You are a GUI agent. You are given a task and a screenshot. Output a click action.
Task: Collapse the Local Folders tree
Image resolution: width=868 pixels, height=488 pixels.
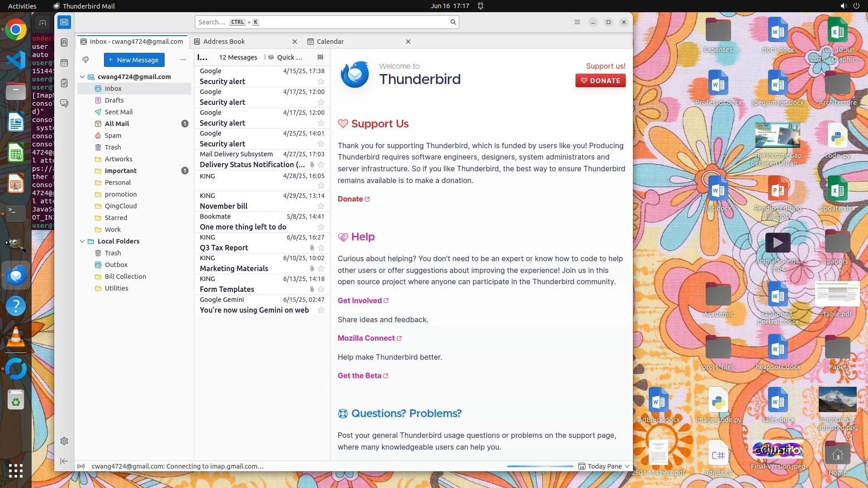82,241
